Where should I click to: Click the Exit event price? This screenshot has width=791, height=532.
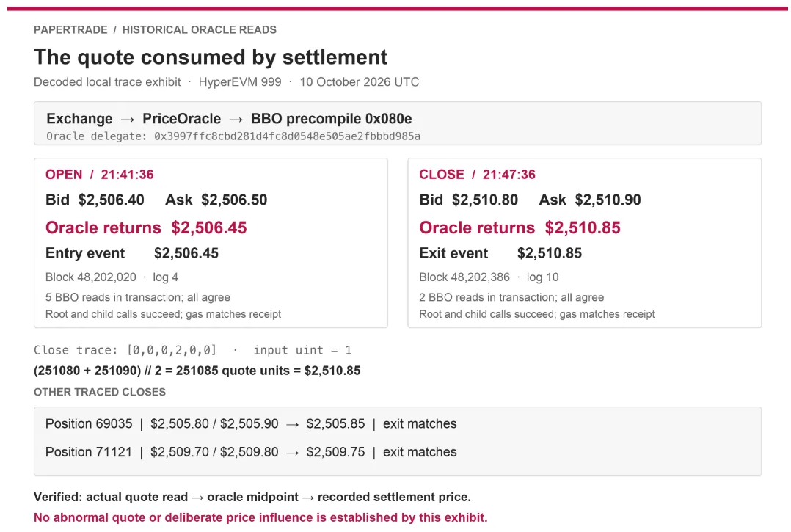(x=550, y=253)
